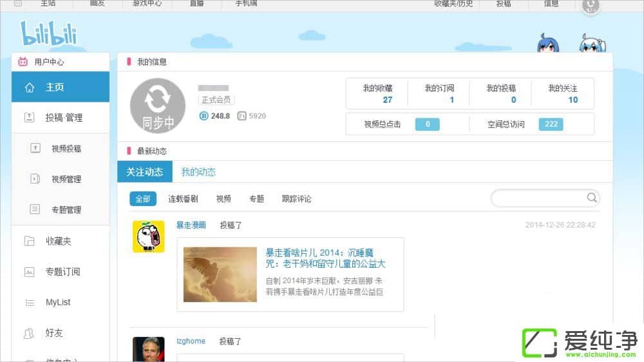The height and width of the screenshot is (362, 644).
Task: Click the bilibili logo
Action: coord(48,33)
